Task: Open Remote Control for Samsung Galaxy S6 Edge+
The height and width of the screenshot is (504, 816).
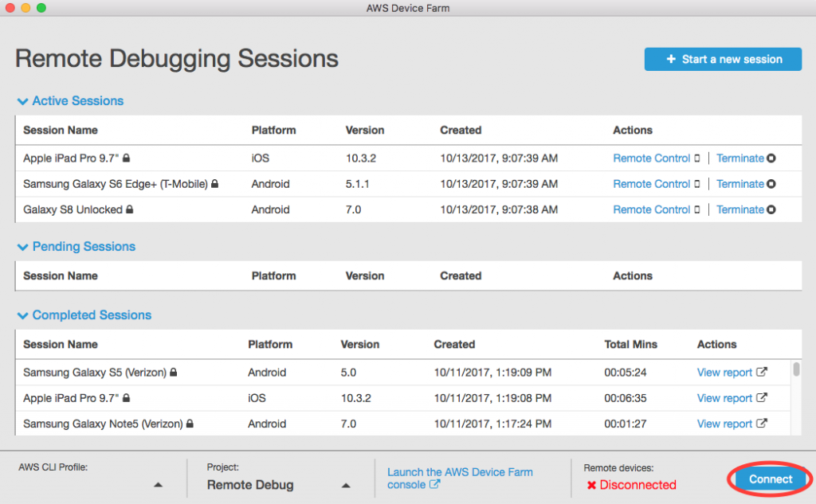Action: [x=651, y=184]
